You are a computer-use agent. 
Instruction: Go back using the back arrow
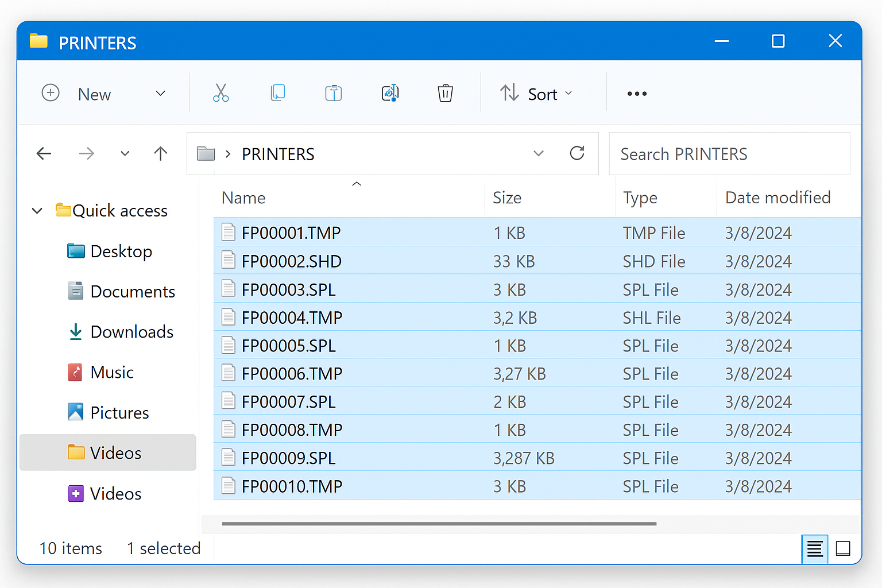[44, 153]
